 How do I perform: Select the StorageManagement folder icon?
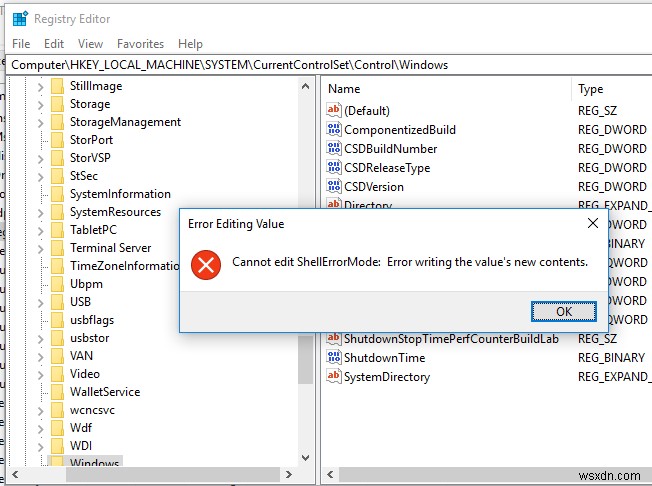[57, 122]
